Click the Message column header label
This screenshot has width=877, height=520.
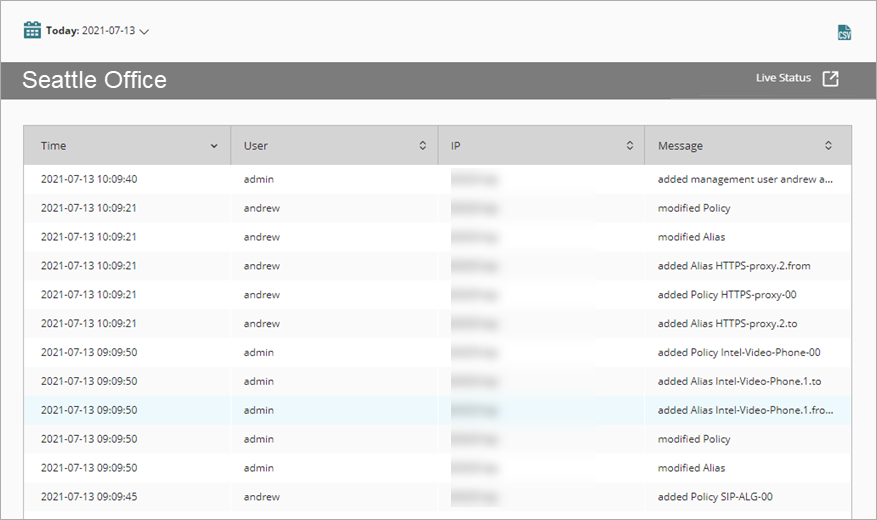pyautogui.click(x=680, y=146)
